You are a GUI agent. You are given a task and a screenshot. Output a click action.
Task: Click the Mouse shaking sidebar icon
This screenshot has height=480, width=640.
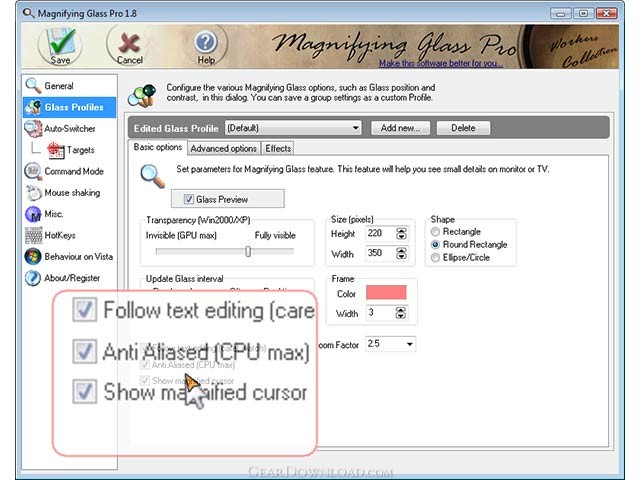pyautogui.click(x=33, y=193)
